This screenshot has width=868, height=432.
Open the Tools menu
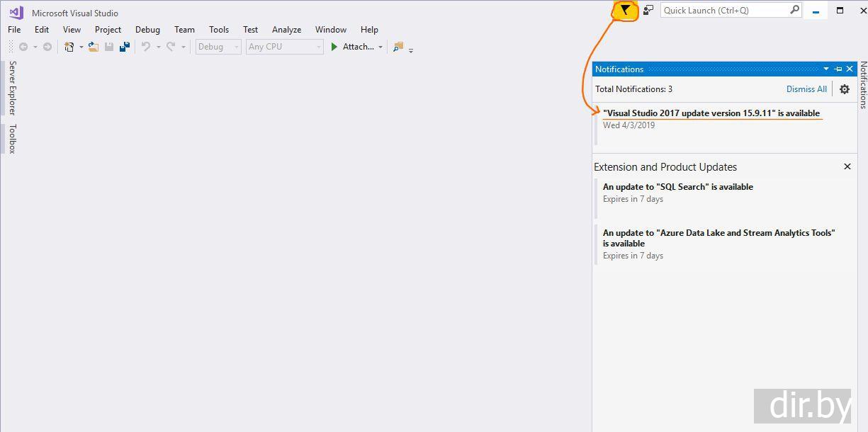(219, 30)
